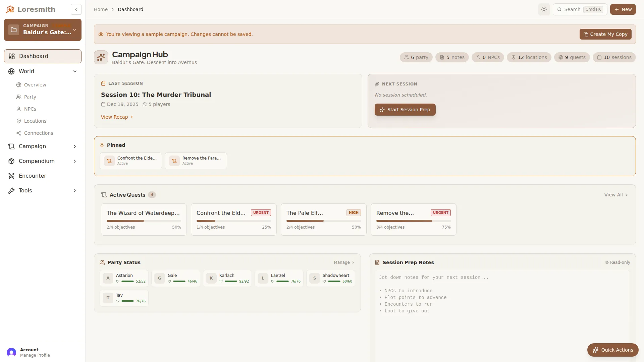
Task: Click the search magnifier in the top bar
Action: tap(560, 9)
